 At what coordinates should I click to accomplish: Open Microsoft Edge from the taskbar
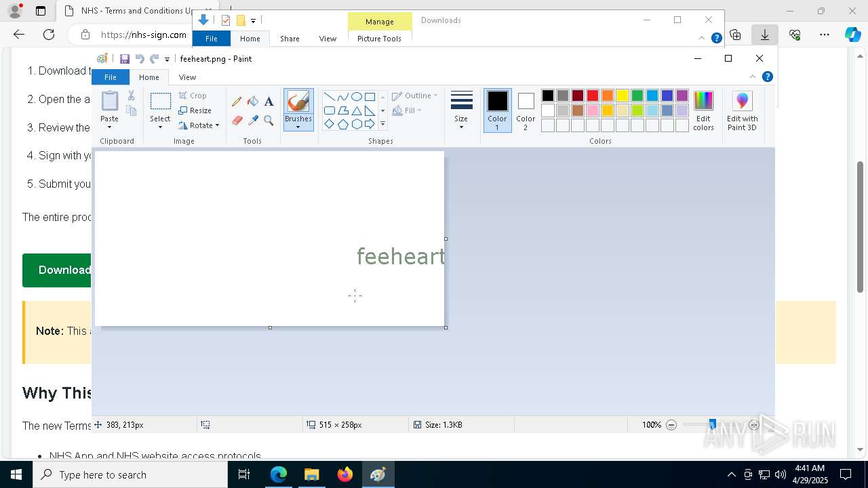tap(279, 474)
